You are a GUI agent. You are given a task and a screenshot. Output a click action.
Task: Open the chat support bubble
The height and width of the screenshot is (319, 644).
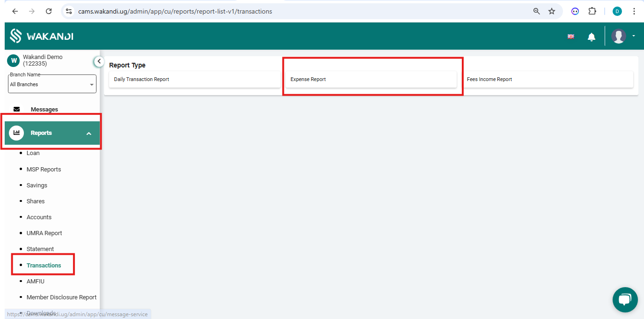625,300
